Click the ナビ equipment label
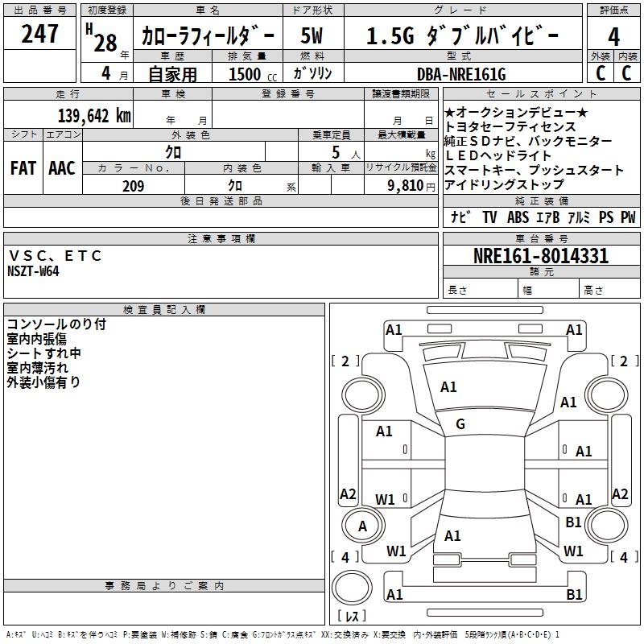Screen dimensions: 644x644 (460, 217)
